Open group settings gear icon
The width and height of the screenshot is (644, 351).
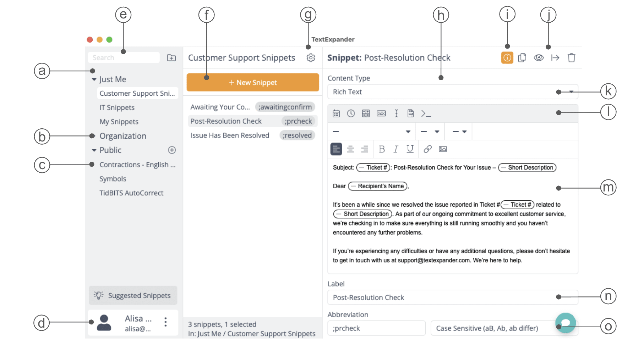pyautogui.click(x=311, y=58)
